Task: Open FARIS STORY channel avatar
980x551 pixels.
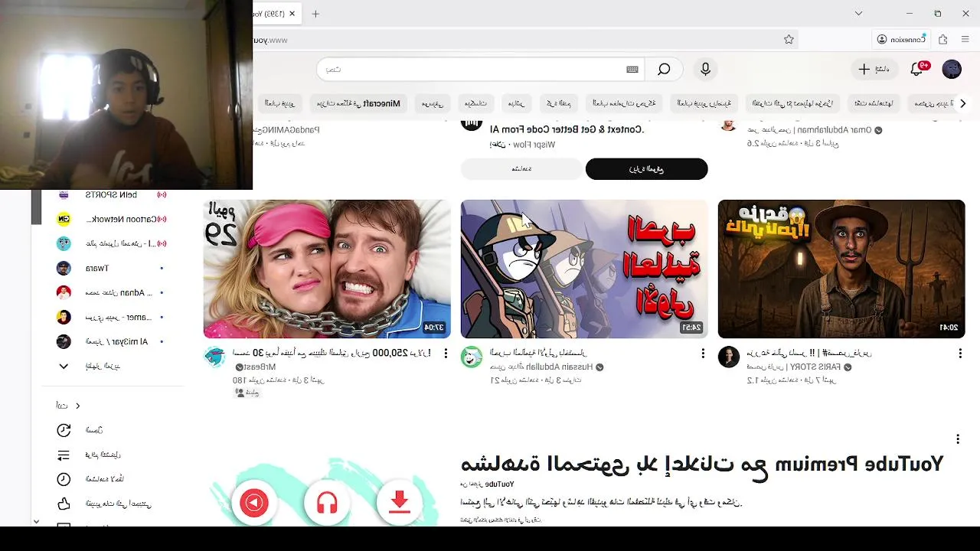Action: tap(729, 357)
